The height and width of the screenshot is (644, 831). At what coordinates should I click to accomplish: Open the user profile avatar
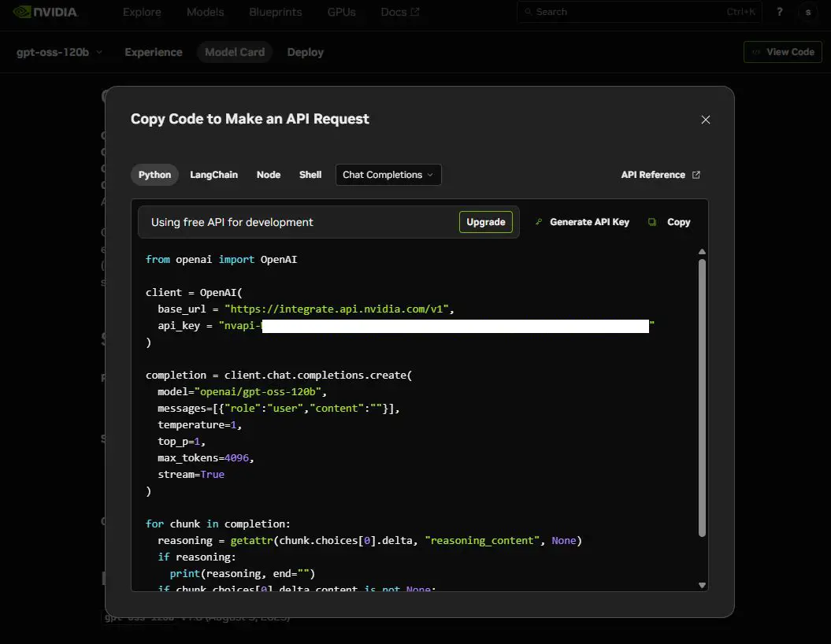(x=807, y=12)
